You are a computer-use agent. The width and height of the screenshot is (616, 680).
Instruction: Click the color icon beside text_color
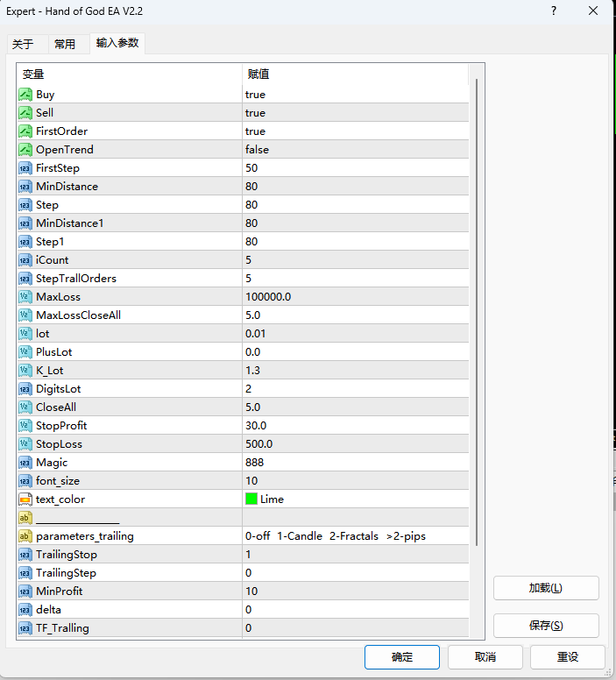(x=25, y=499)
